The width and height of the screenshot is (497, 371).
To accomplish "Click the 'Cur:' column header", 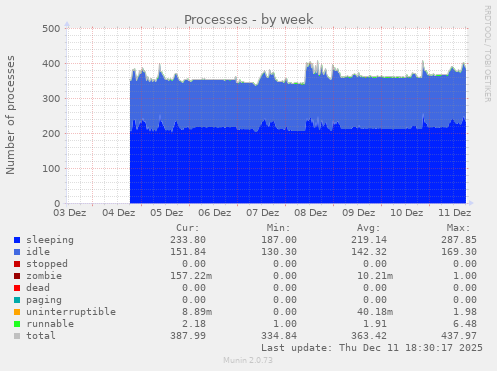I will [x=188, y=228].
